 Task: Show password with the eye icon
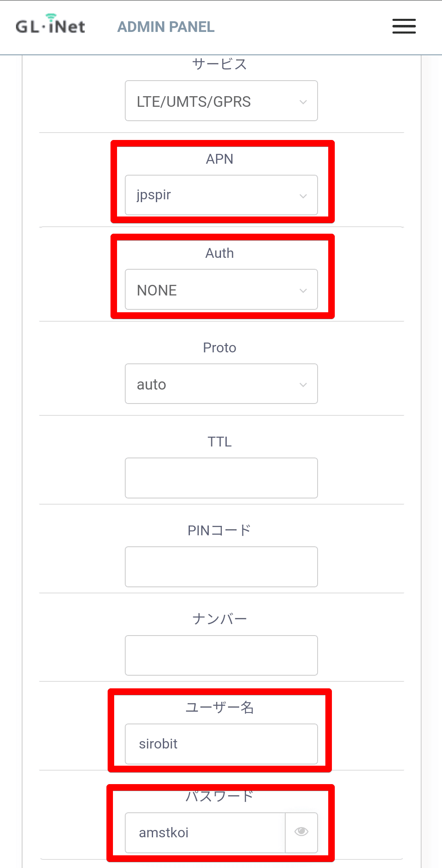click(301, 832)
